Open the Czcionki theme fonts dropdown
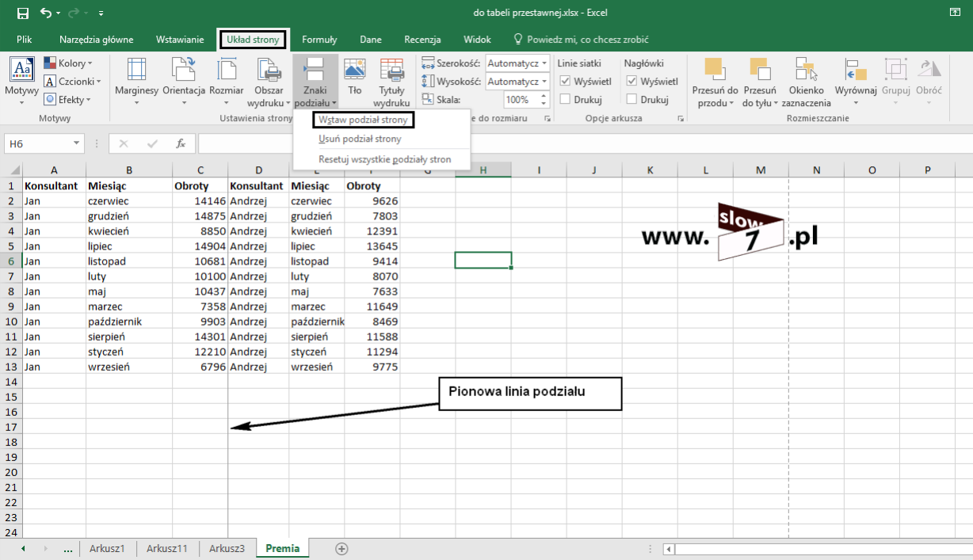Image resolution: width=973 pixels, height=560 pixels. coord(73,82)
